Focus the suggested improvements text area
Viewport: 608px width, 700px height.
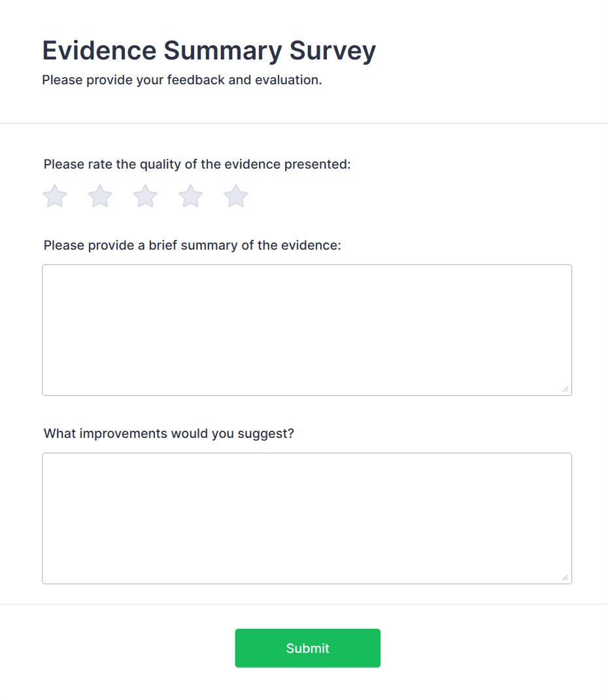[307, 518]
